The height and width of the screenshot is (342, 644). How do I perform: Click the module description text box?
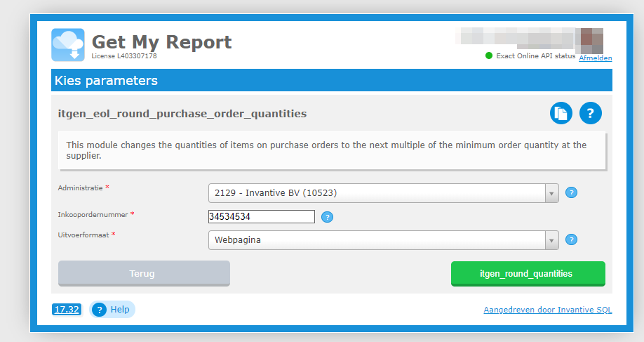(x=332, y=150)
